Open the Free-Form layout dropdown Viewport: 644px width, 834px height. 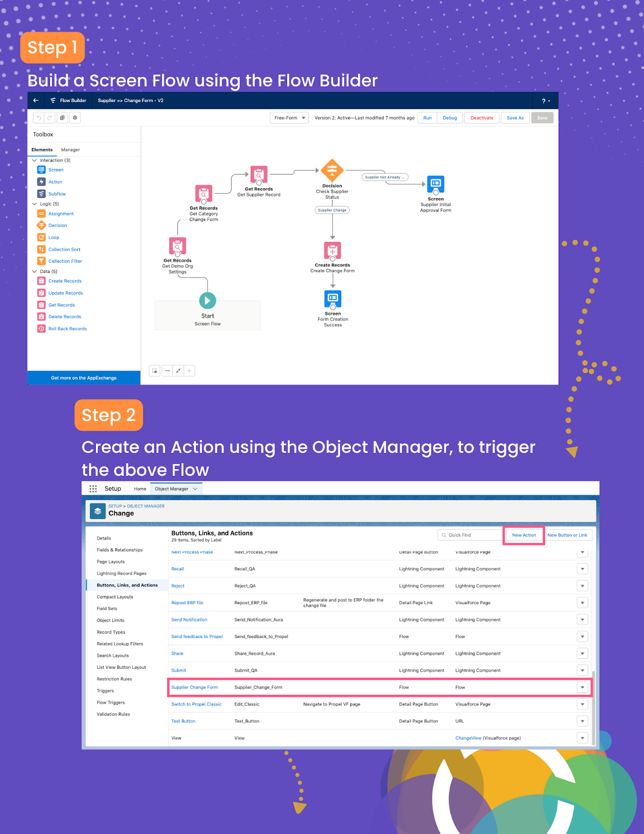(289, 118)
